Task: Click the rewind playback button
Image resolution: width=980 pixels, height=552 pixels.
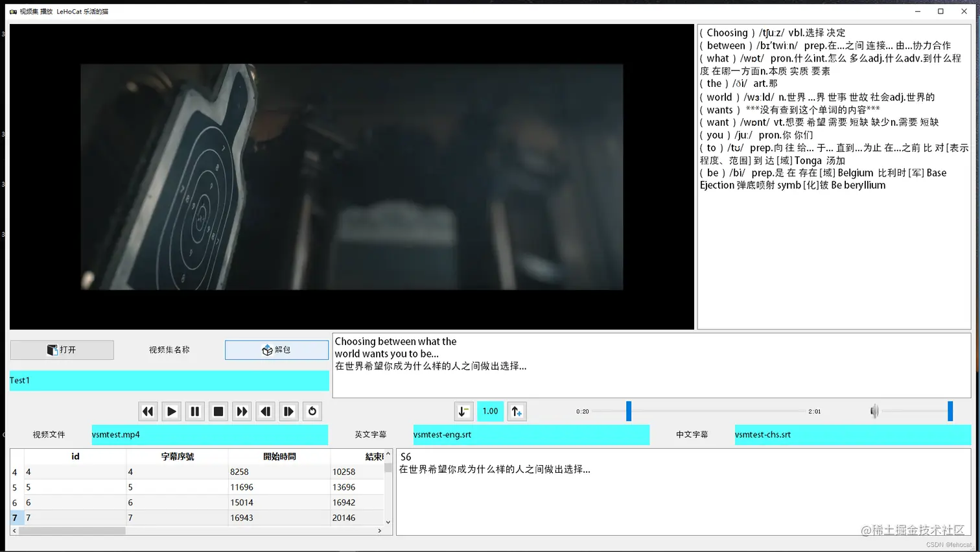Action: (x=148, y=411)
